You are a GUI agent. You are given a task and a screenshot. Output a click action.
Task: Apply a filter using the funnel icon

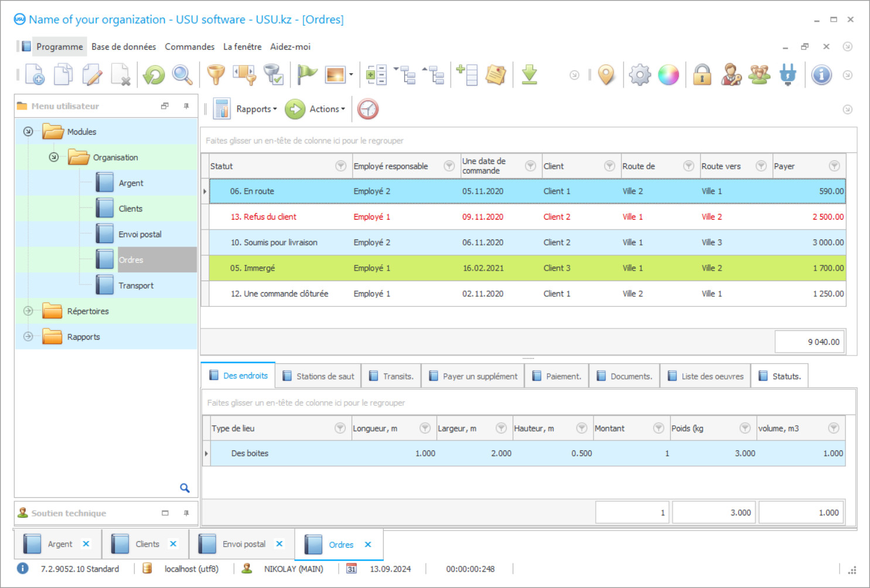pyautogui.click(x=216, y=74)
